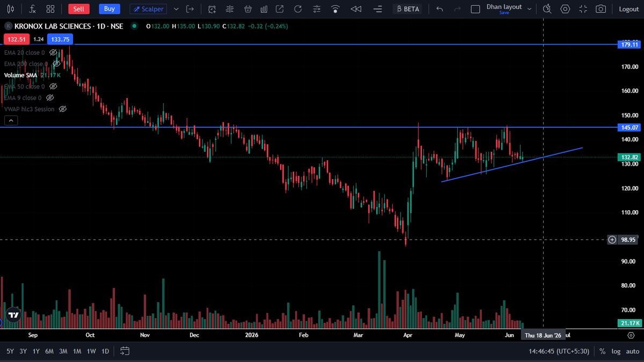Log out using the Logout link

coord(628,9)
